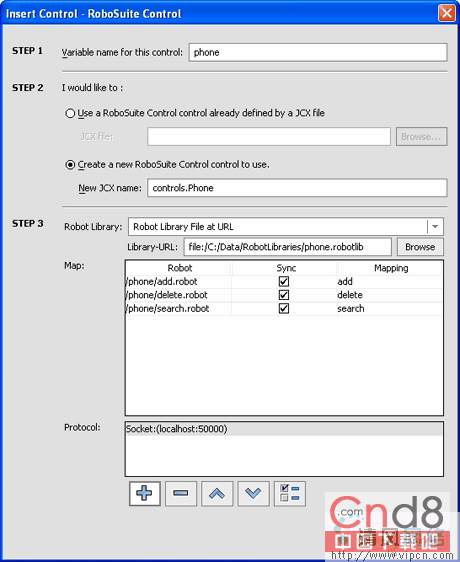Add a new protocol entry with plus icon

coord(144,494)
